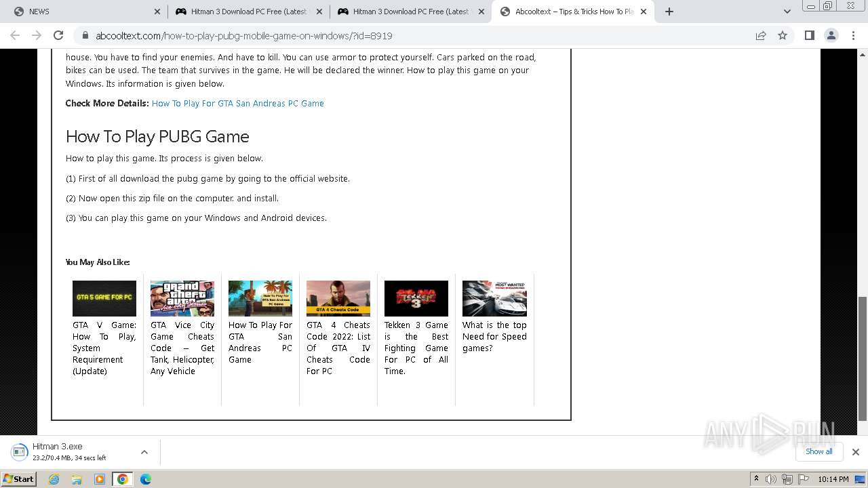Open the Windows Start menu

19,479
